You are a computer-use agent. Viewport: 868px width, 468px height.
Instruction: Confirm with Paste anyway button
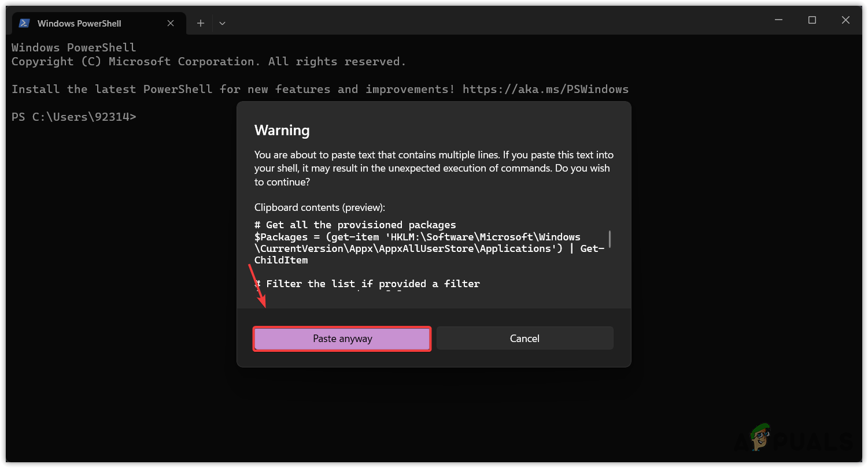[x=342, y=339]
